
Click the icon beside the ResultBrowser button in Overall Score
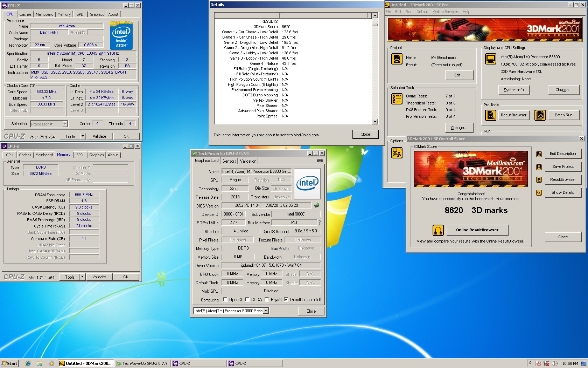click(539, 180)
